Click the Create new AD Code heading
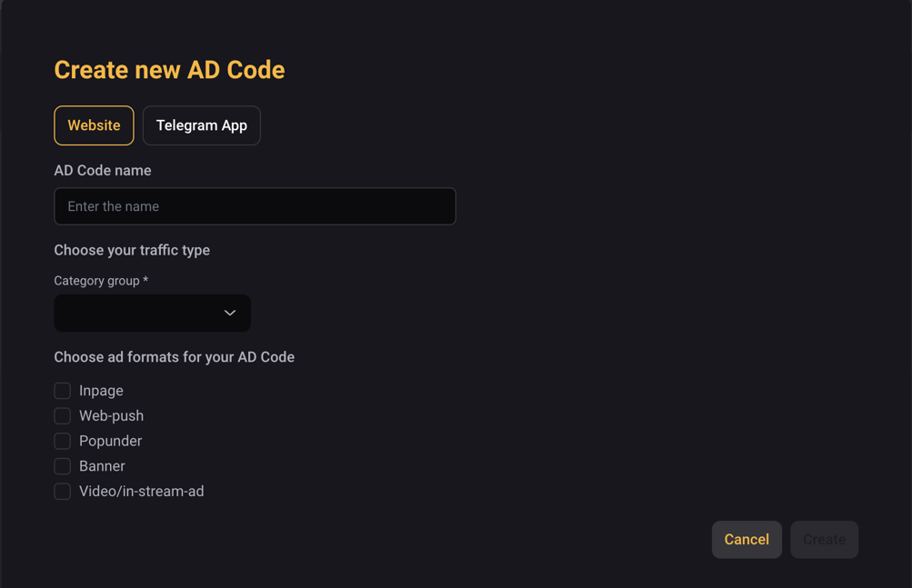The width and height of the screenshot is (912, 588). tap(169, 69)
